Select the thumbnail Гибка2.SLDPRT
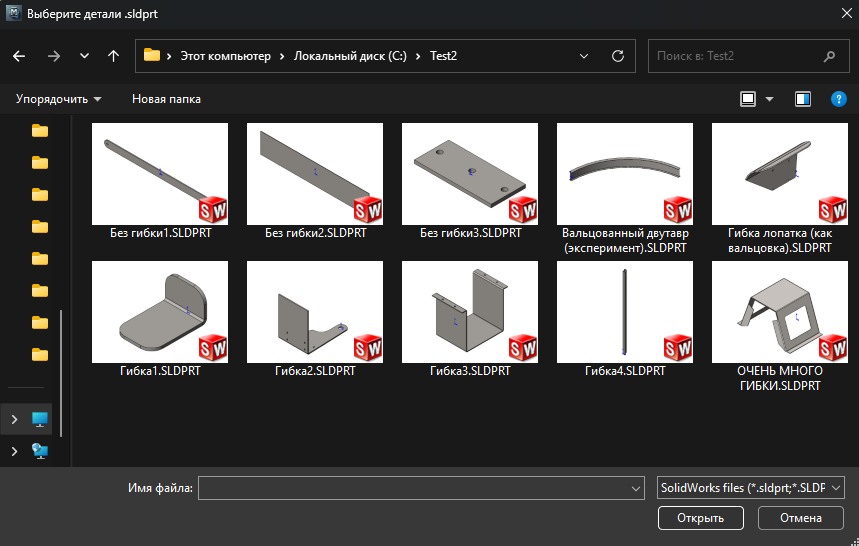The image size is (859, 546). tap(315, 312)
